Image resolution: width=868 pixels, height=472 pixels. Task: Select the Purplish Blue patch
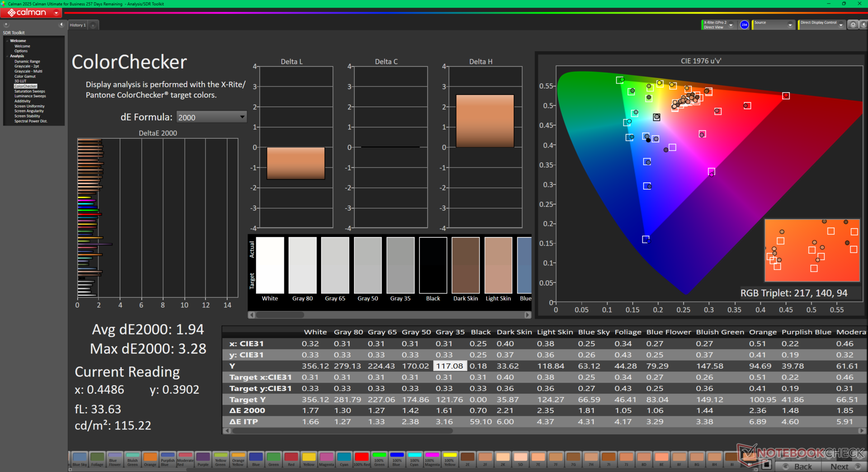click(168, 459)
